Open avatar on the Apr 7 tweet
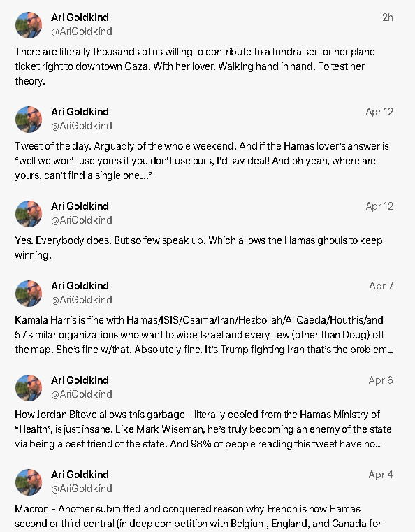The width and height of the screenshot is (415, 532). (29, 293)
